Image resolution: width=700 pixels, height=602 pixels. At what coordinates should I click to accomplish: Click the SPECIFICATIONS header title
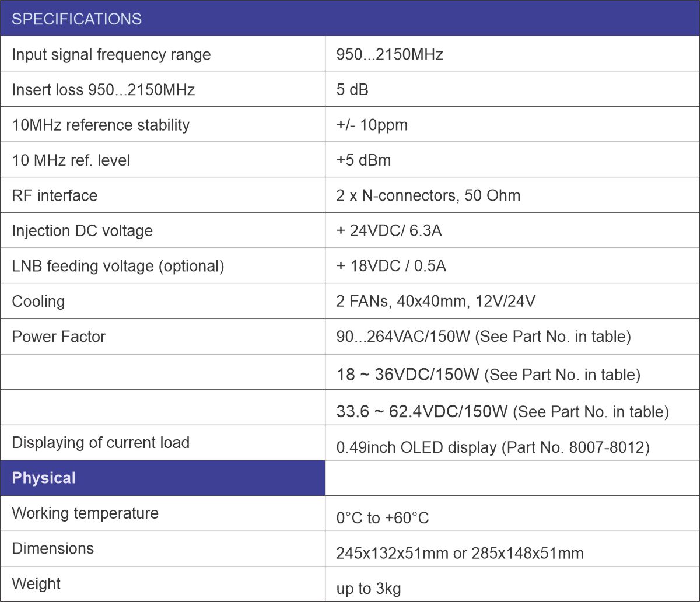[x=76, y=19]
